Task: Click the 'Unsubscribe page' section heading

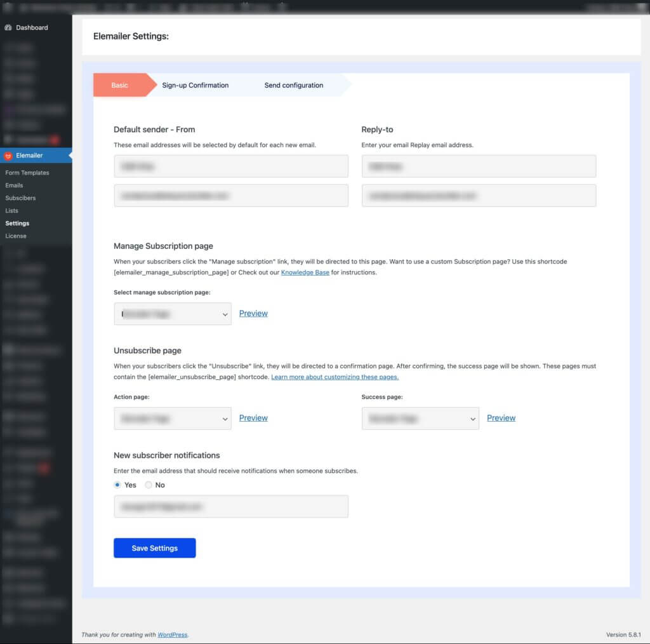Action: click(147, 351)
